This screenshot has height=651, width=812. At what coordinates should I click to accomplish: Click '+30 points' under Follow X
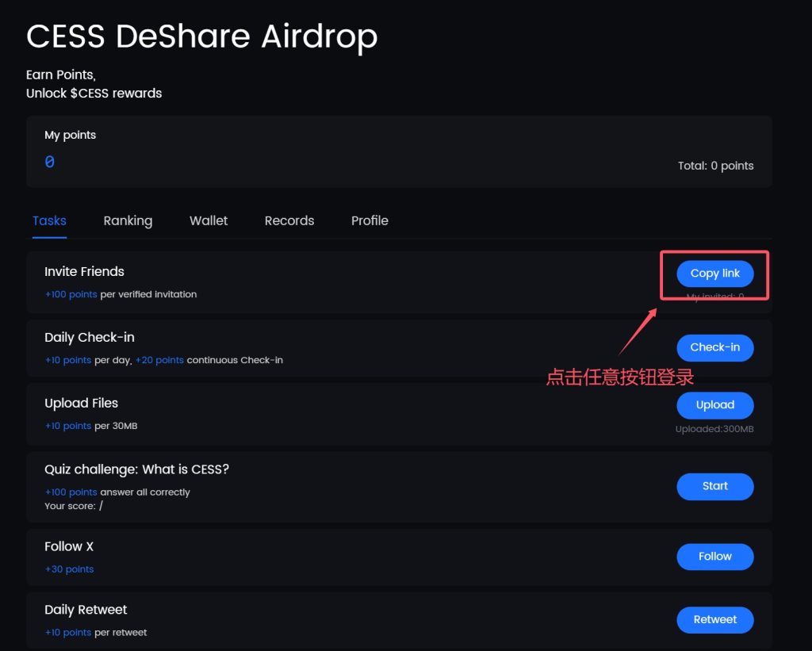[x=70, y=569]
